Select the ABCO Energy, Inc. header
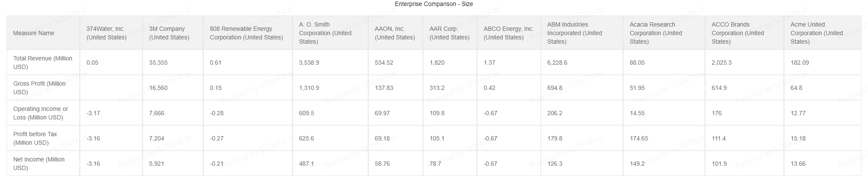The height and width of the screenshot is (176, 868). click(508, 33)
